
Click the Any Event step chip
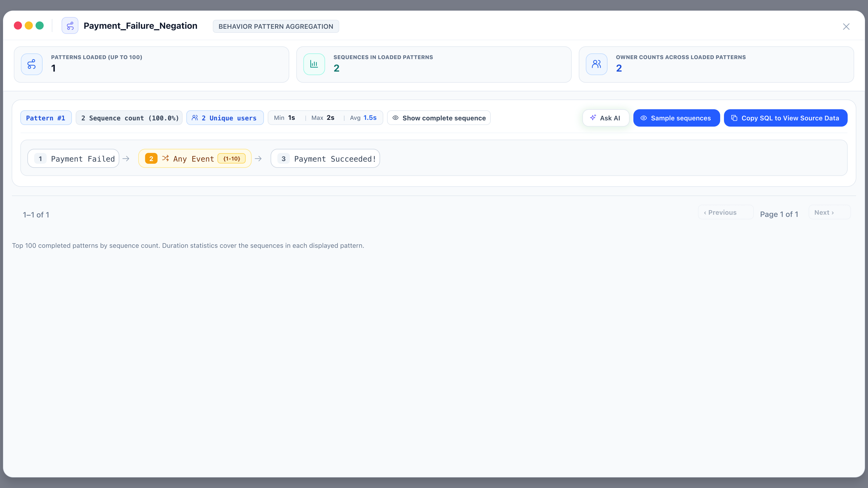click(x=195, y=158)
